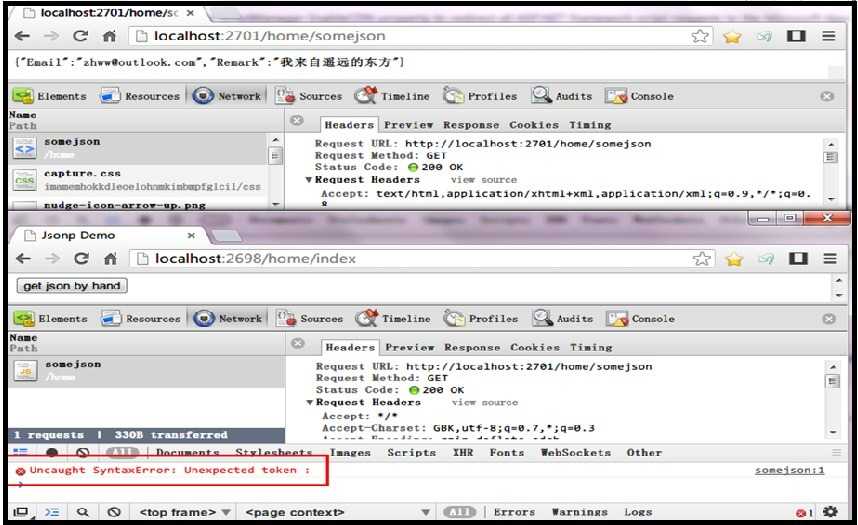Open page context selector dropdown

pos(338,512)
